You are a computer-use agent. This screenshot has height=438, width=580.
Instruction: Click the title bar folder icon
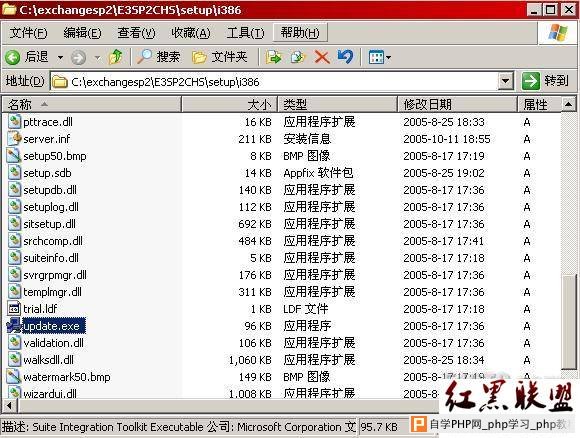(x=9, y=9)
